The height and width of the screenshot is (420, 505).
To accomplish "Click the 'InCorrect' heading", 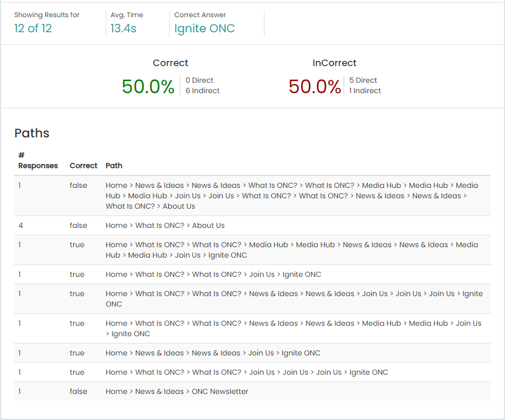I will [x=334, y=63].
